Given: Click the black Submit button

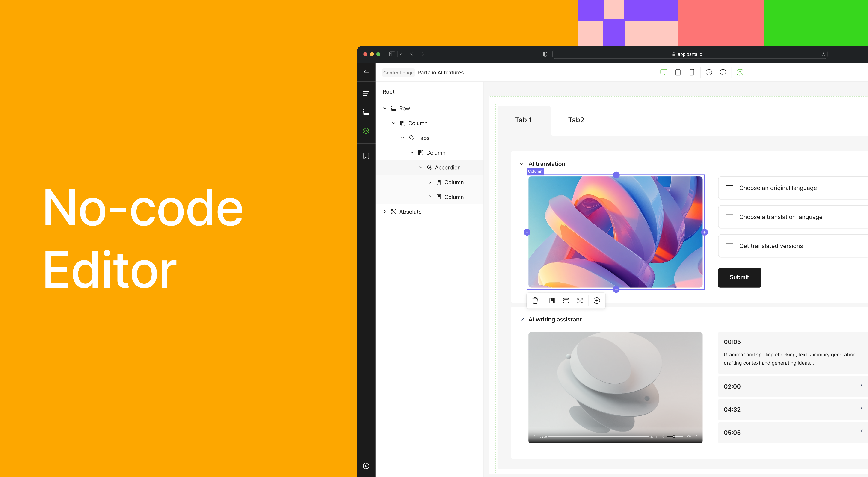Looking at the screenshot, I should tap(739, 277).
